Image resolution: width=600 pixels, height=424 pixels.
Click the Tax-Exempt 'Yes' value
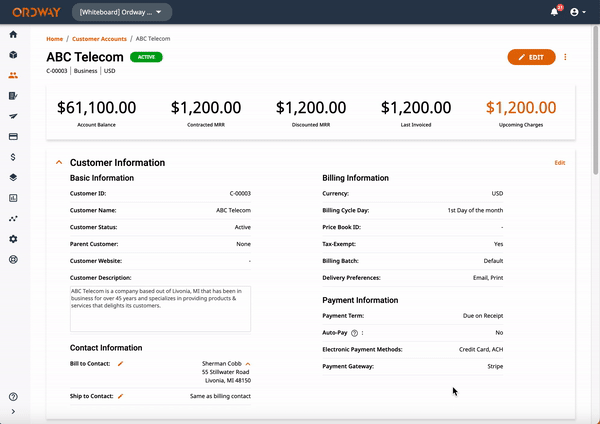[x=498, y=244]
